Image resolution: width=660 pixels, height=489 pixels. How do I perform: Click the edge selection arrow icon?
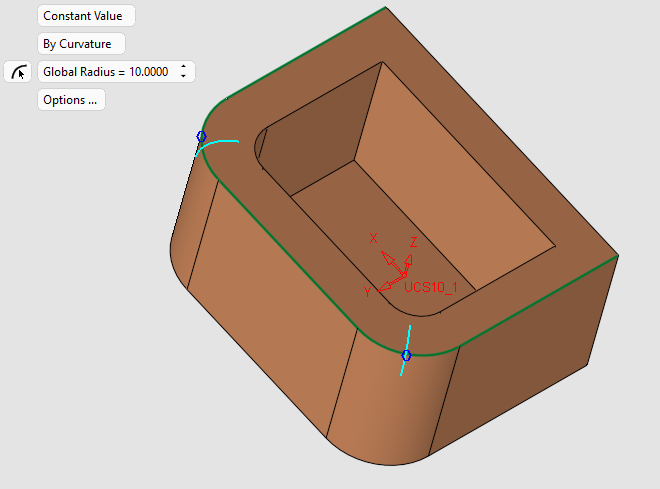18,71
